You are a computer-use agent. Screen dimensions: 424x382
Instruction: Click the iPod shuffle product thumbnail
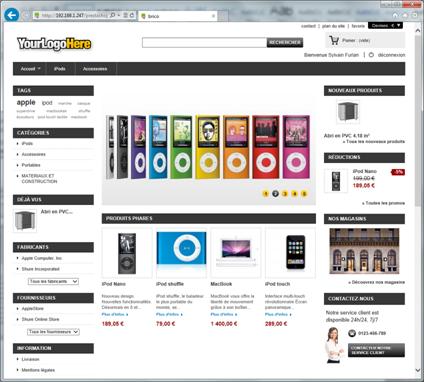point(181,253)
